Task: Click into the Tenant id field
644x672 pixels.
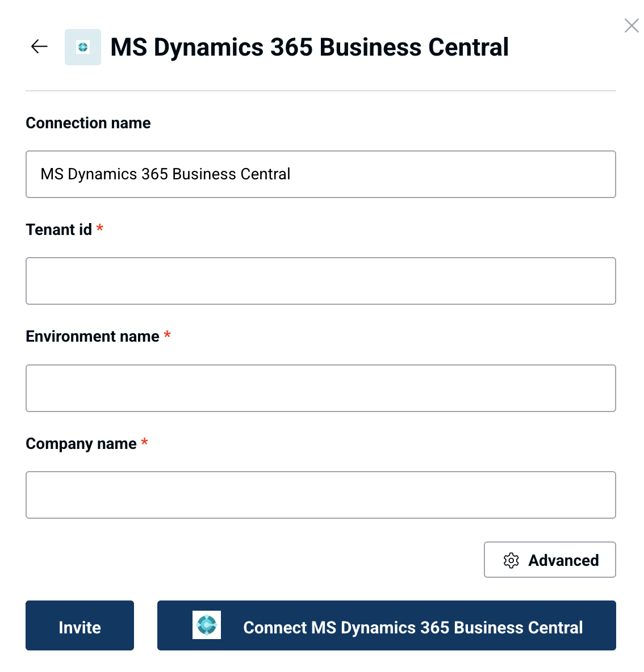Action: pyautogui.click(x=321, y=281)
